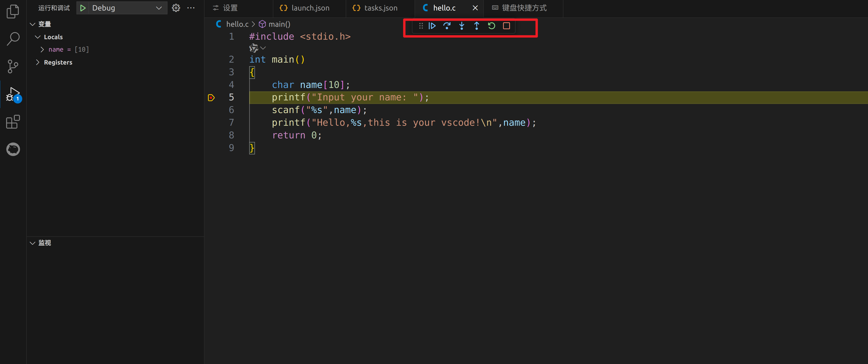Screen dimensions: 868x364
Task: Restart the debug session
Action: [x=491, y=26]
